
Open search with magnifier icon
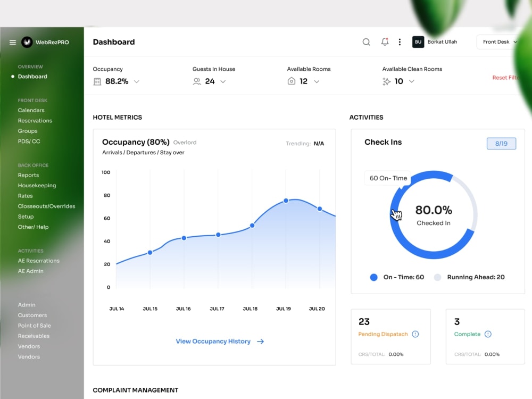[366, 42]
